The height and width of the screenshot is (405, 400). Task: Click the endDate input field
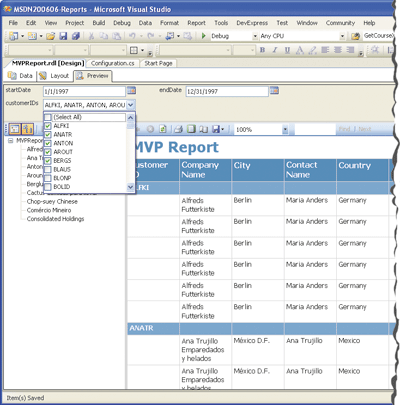[227, 91]
